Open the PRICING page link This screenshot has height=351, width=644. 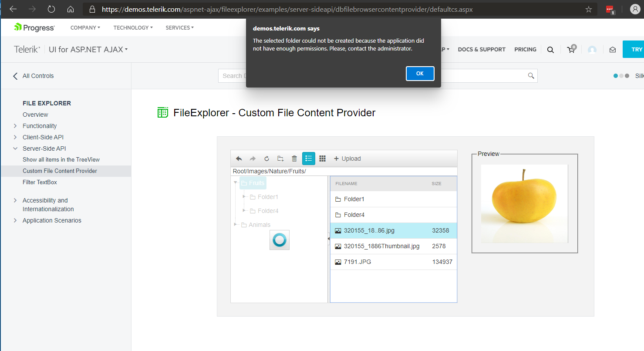click(x=525, y=50)
